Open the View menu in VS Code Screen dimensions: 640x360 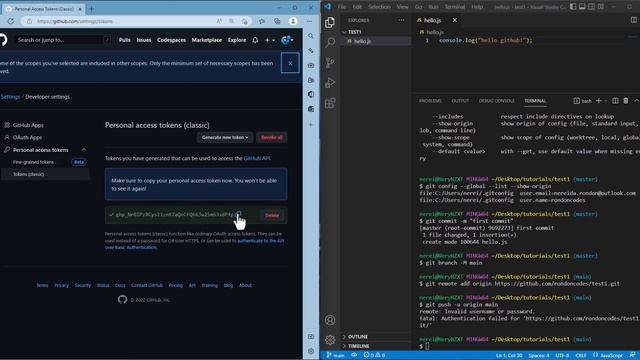click(x=402, y=7)
